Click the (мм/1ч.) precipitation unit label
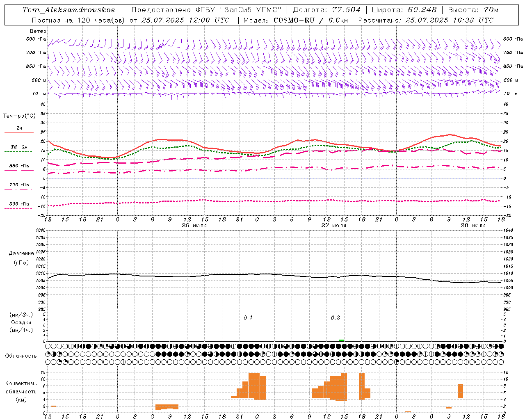The image size is (525, 420). coord(21,330)
